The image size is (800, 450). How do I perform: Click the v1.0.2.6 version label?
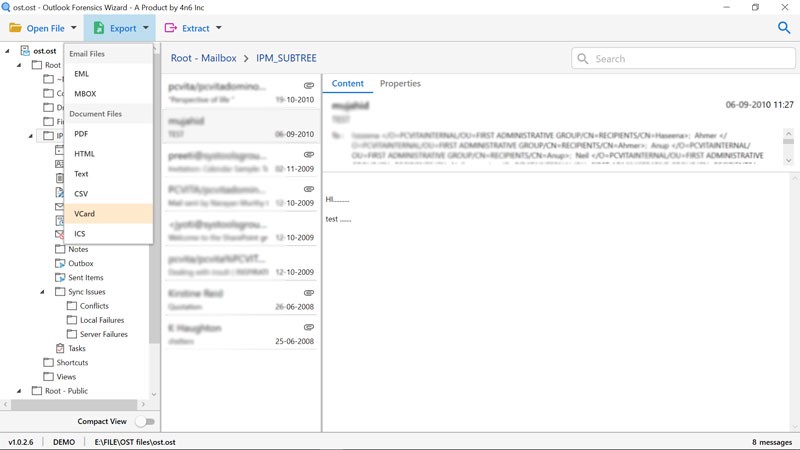21,442
